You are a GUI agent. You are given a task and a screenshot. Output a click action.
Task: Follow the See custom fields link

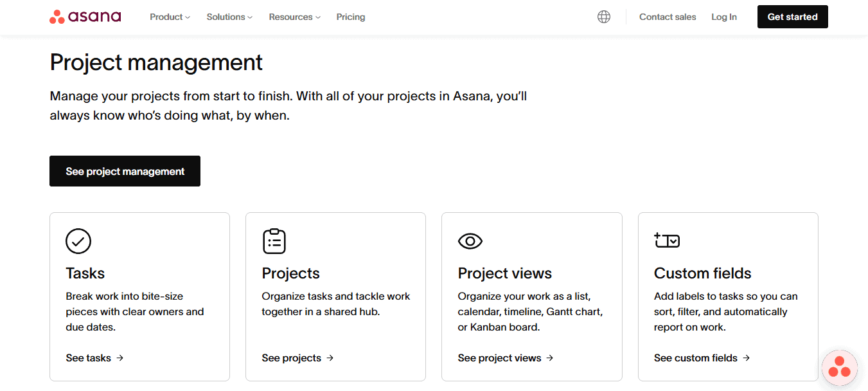[702, 358]
